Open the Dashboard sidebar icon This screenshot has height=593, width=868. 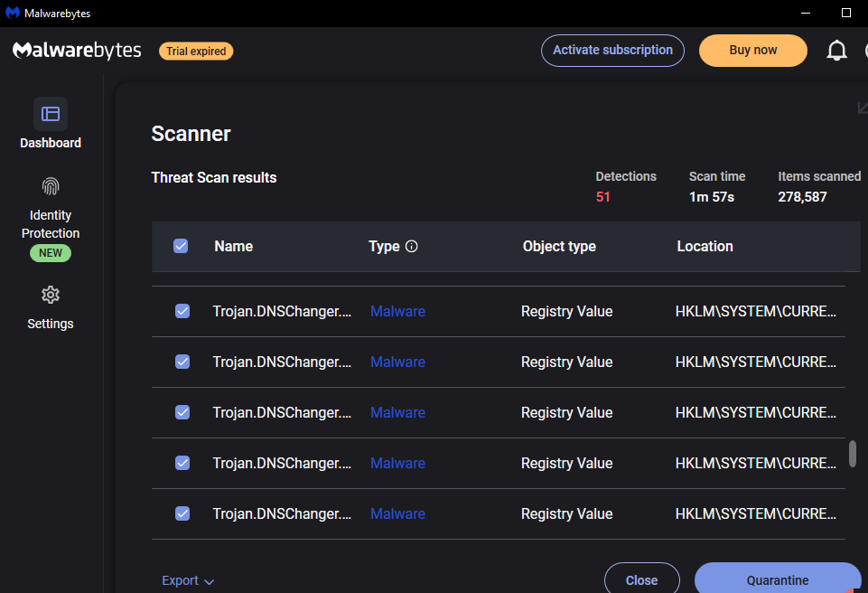click(x=51, y=114)
